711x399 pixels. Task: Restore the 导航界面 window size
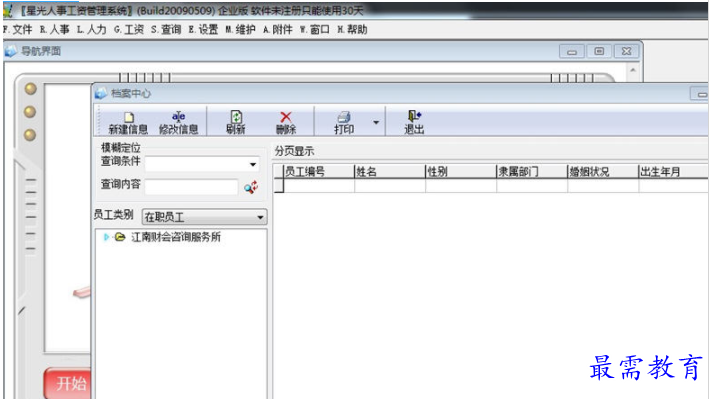pos(599,52)
